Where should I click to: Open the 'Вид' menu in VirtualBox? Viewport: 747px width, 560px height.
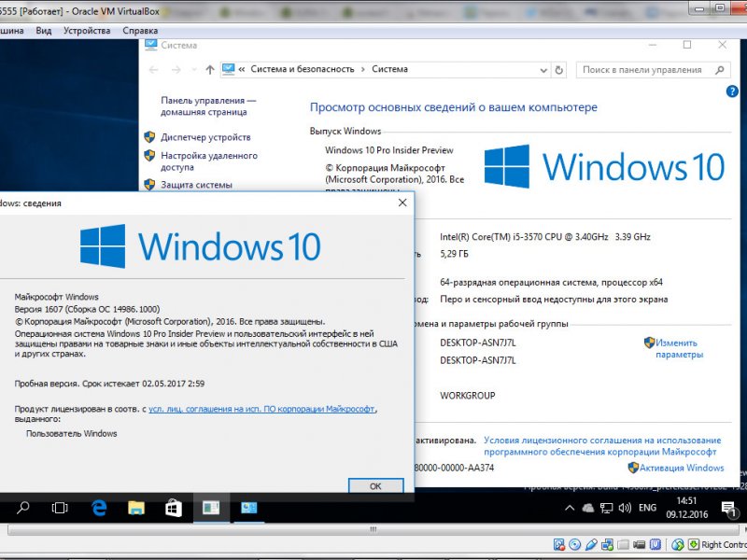tap(43, 31)
